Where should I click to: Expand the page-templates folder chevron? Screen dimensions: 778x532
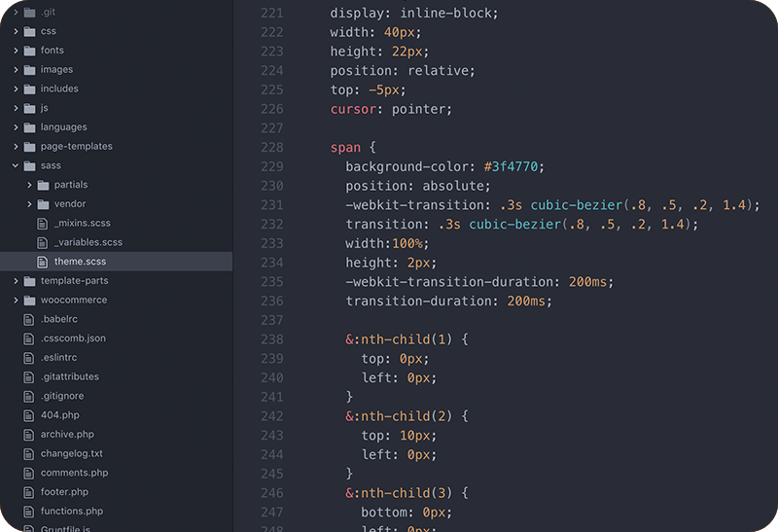coord(16,147)
